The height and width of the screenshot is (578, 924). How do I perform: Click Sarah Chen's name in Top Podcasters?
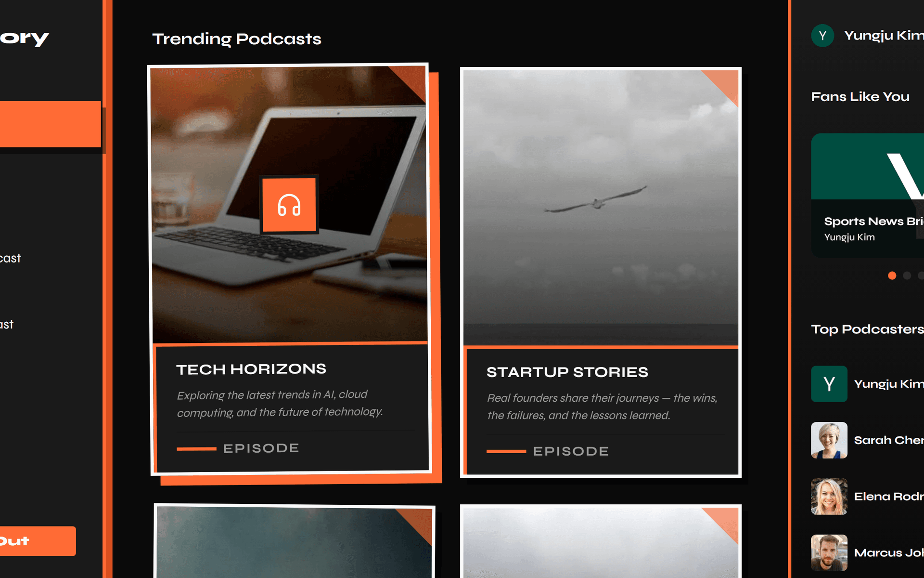888,440
